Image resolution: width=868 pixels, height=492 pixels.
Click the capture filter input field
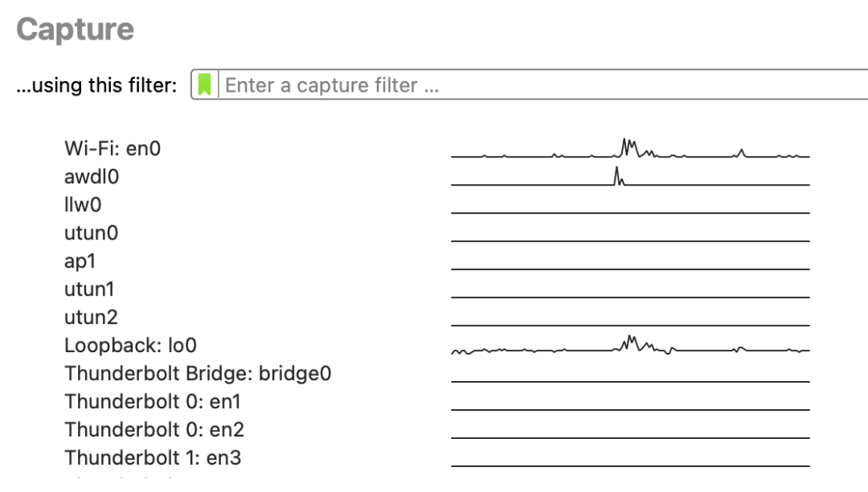click(542, 84)
